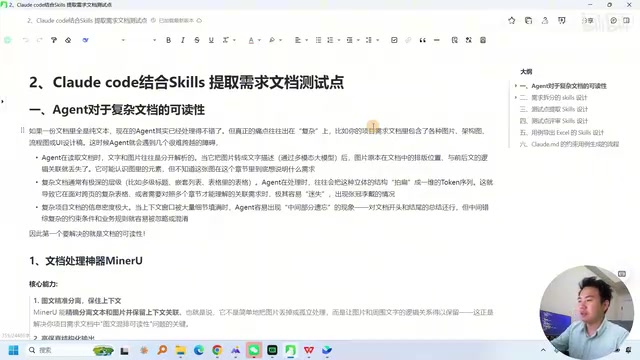Open File Explorer from the taskbar
Screen dimensions: 640x360
tap(180, 350)
